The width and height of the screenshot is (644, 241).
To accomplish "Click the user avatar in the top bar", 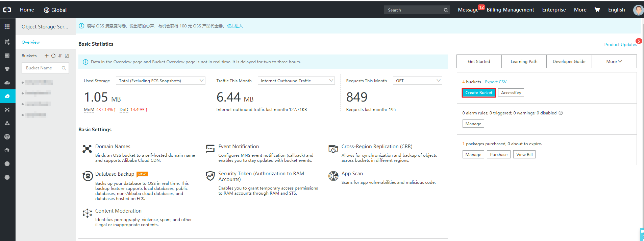I will click(x=638, y=10).
